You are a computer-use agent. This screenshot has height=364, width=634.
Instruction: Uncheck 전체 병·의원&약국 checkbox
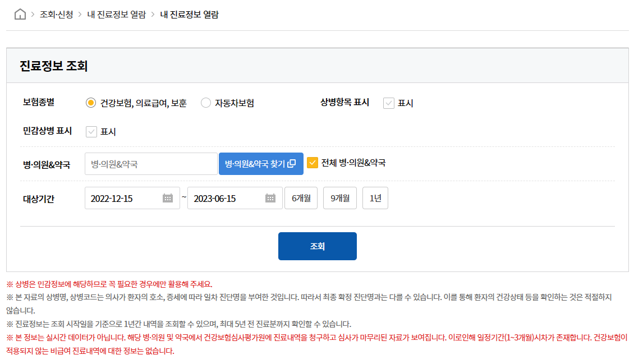coord(312,163)
